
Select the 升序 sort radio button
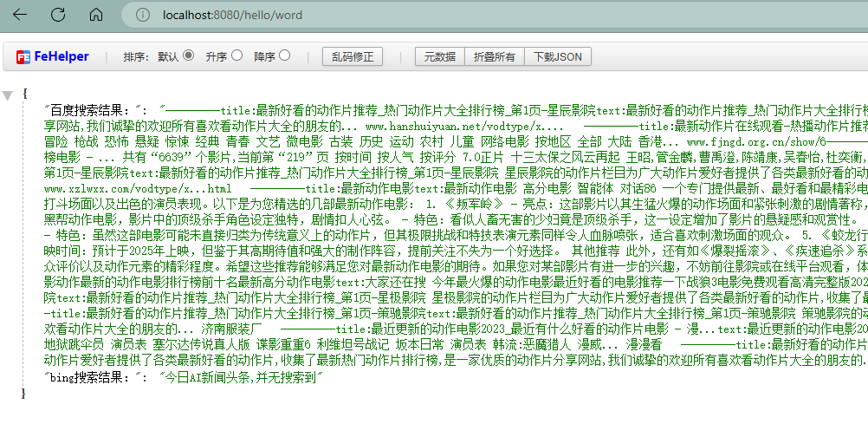(x=237, y=55)
